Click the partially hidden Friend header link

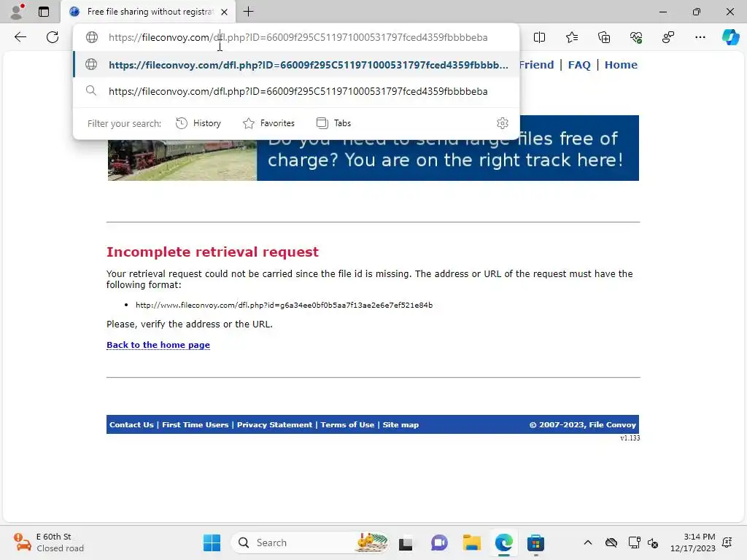(x=537, y=65)
